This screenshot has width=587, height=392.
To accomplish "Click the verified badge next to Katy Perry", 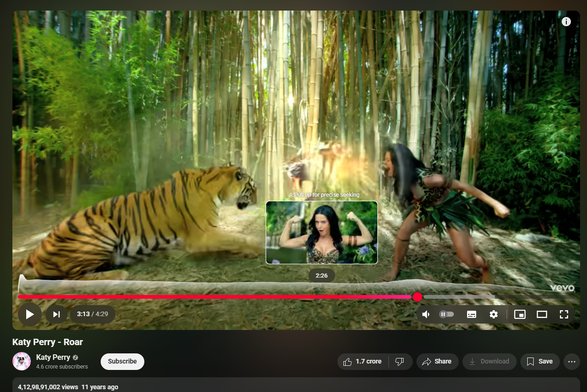I will point(75,358).
